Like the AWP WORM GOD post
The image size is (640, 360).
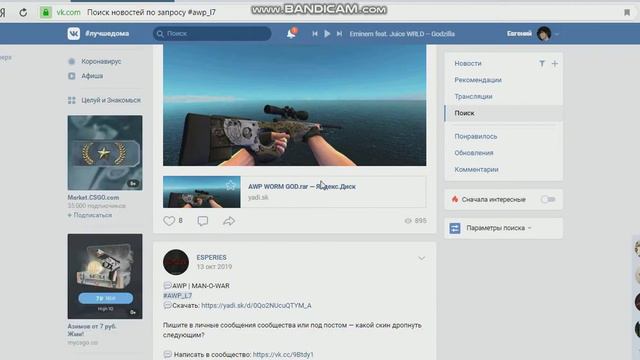(x=169, y=221)
